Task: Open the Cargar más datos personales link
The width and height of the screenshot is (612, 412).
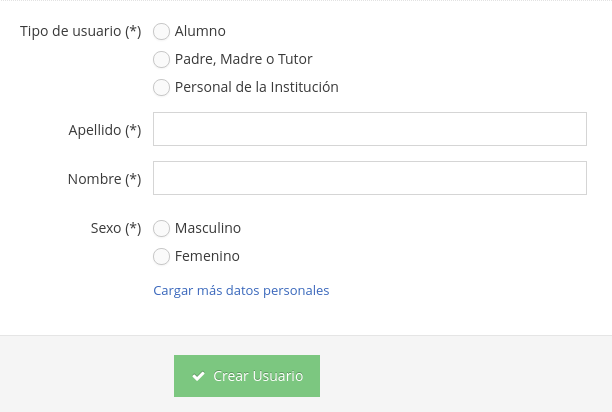Action: coord(241,291)
